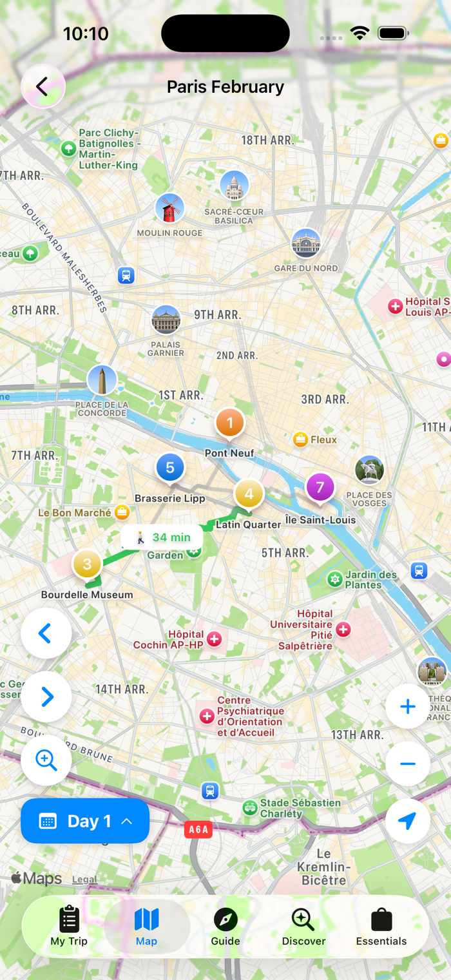
Task: Switch to the Guide tab
Action: [225, 927]
